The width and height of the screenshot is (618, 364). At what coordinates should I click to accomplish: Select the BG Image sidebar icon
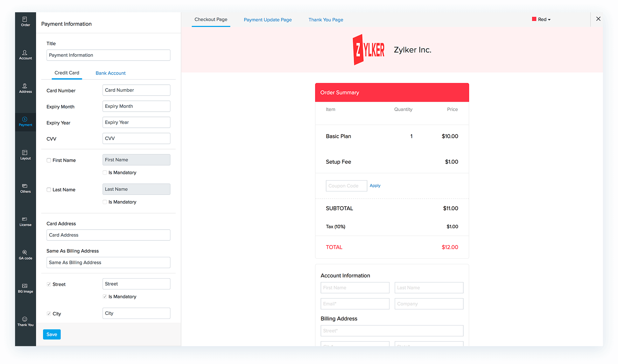click(x=25, y=288)
